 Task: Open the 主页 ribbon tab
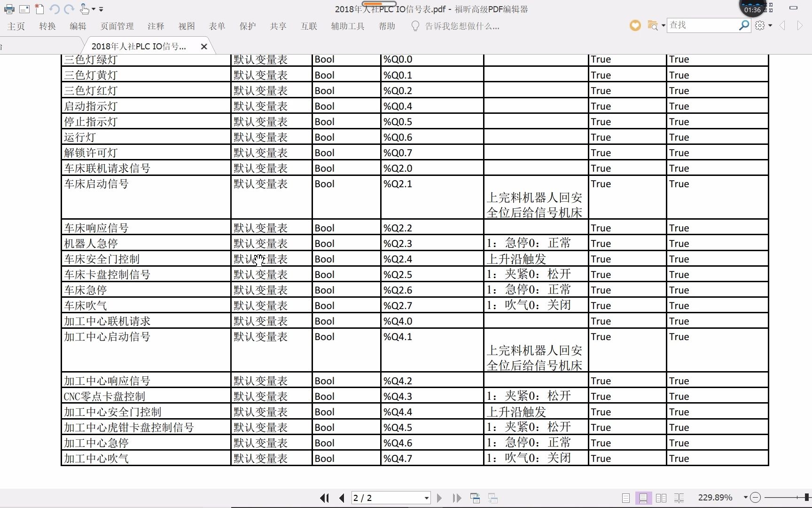(x=16, y=26)
